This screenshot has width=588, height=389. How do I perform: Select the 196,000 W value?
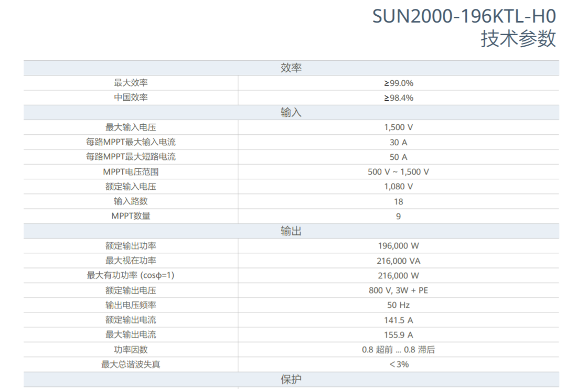[x=398, y=246]
